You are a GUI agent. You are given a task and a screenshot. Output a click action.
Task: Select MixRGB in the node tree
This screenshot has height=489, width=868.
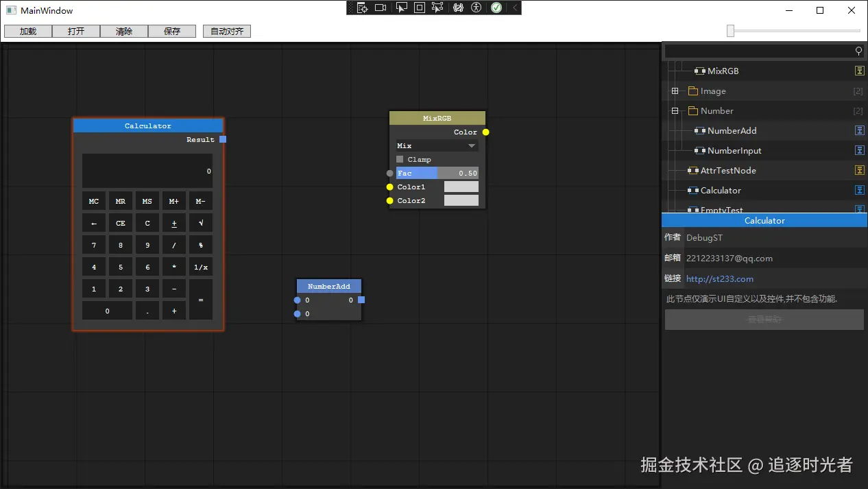pyautogui.click(x=723, y=71)
